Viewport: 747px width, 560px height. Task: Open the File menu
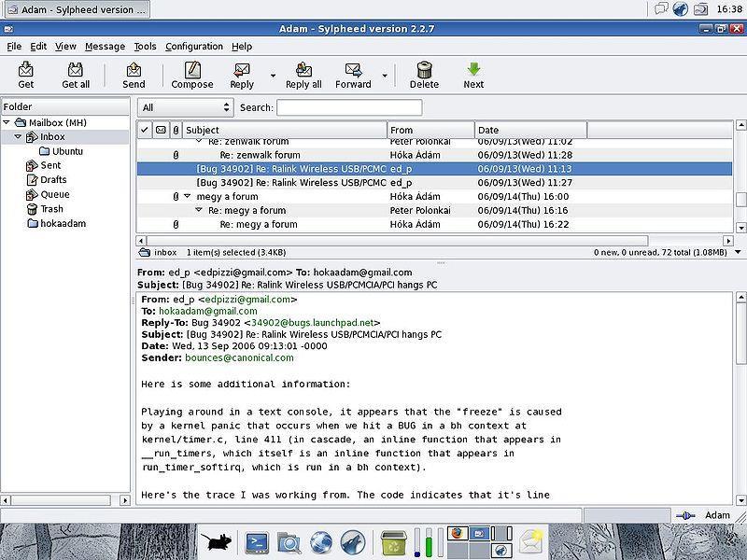(14, 46)
